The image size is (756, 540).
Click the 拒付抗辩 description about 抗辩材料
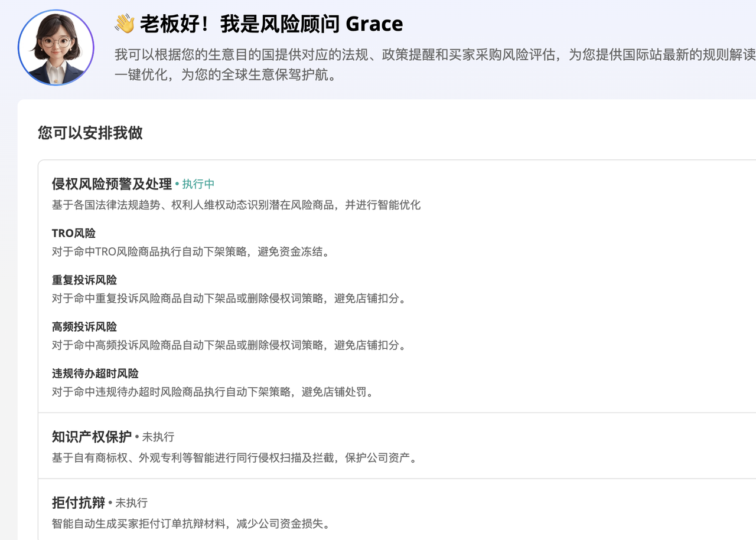(x=192, y=523)
